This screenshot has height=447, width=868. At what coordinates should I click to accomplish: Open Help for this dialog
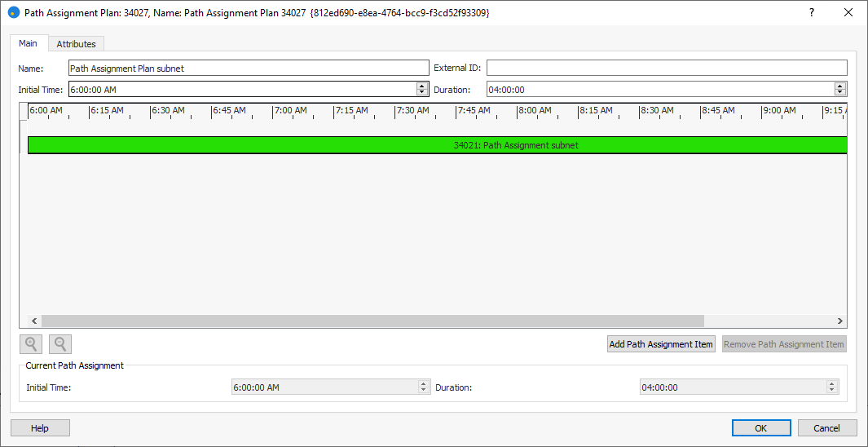[x=40, y=428]
